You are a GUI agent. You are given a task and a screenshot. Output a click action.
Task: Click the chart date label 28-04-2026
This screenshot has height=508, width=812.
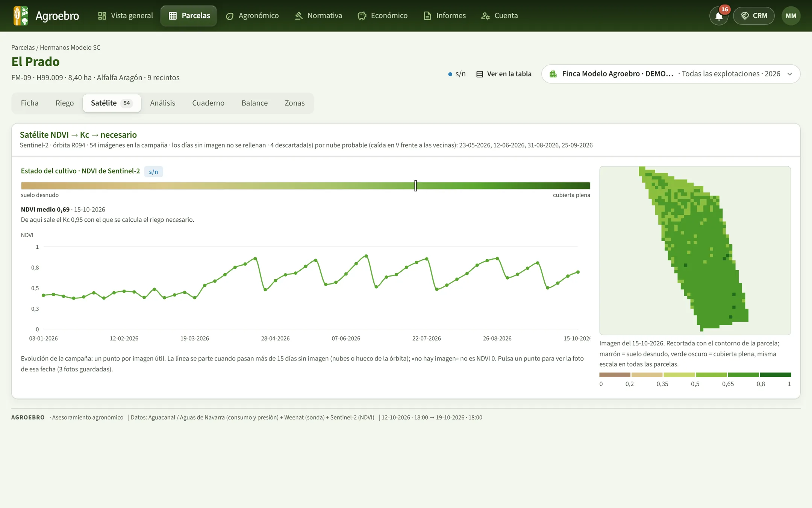[275, 339]
